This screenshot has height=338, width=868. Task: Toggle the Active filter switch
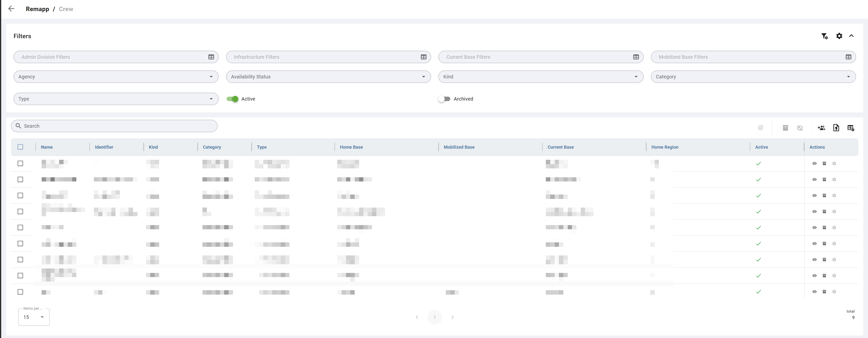[233, 99]
